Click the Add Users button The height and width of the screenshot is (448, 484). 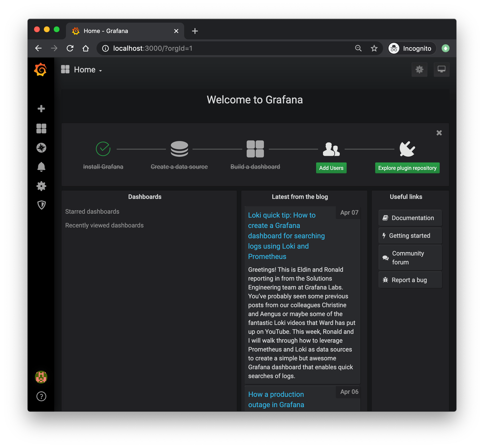click(331, 168)
